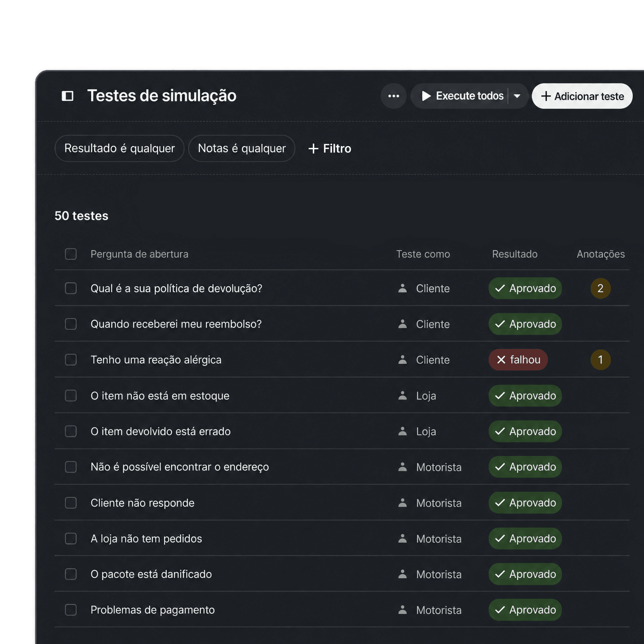The width and height of the screenshot is (644, 644).
Task: Open annotations badge 1 on alérgica row
Action: [x=600, y=360]
